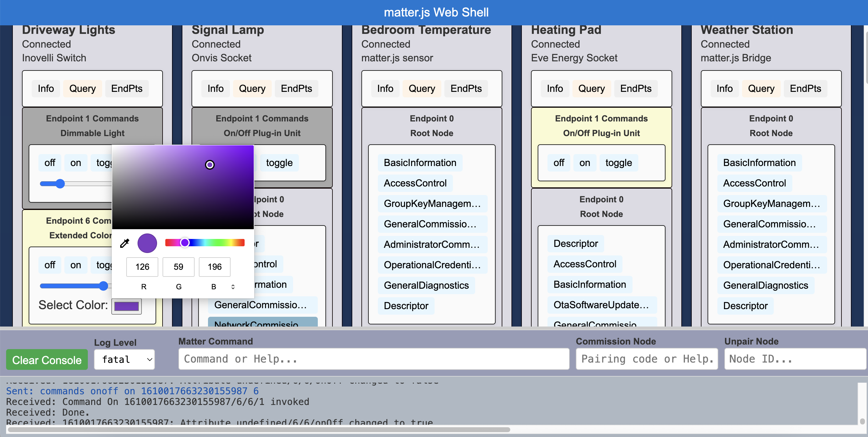Viewport: 868px width, 437px height.
Task: Click the Unpair Node ID field
Action: point(794,359)
